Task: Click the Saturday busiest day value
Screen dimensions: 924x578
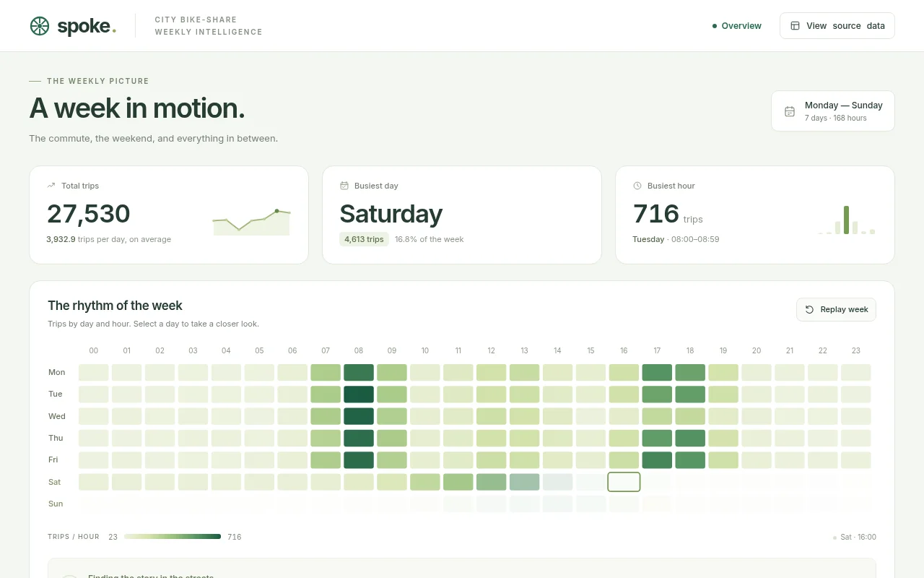Action: pos(391,214)
